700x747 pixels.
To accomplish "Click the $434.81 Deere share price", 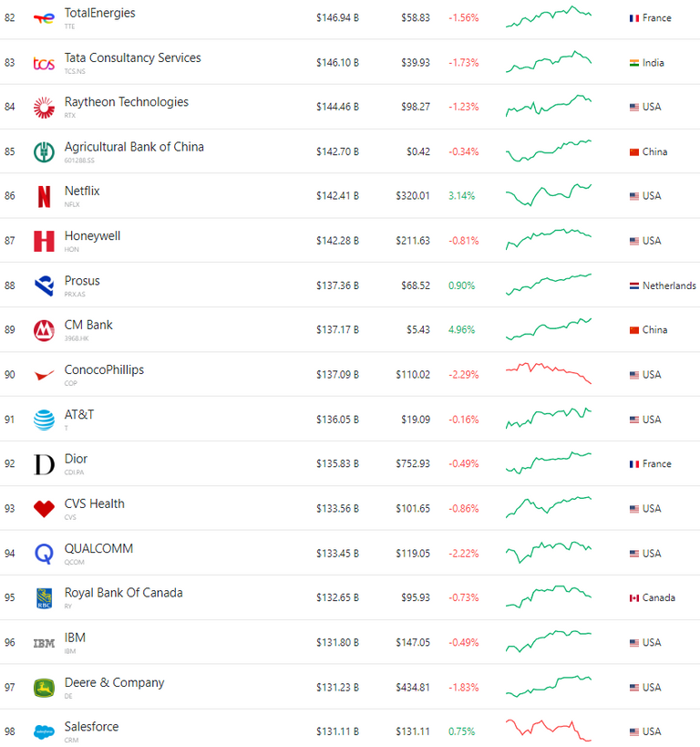I will click(x=412, y=688).
